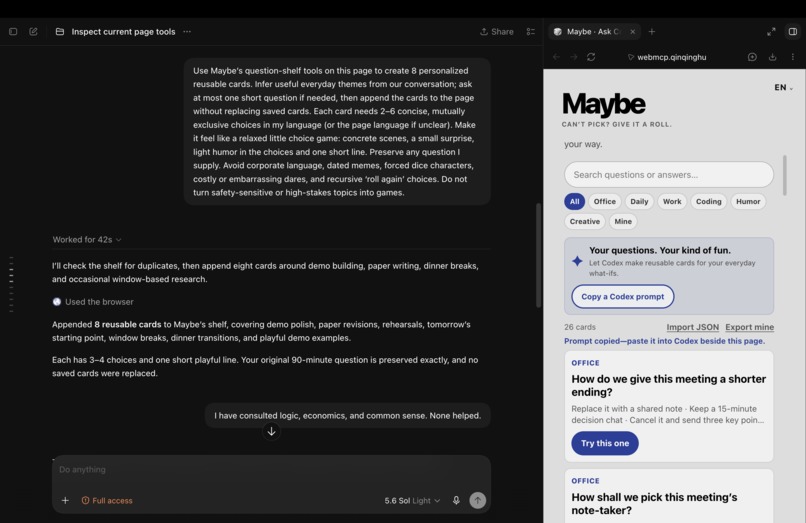Filter cards by Daily
The width and height of the screenshot is (806, 523).
pyautogui.click(x=639, y=202)
